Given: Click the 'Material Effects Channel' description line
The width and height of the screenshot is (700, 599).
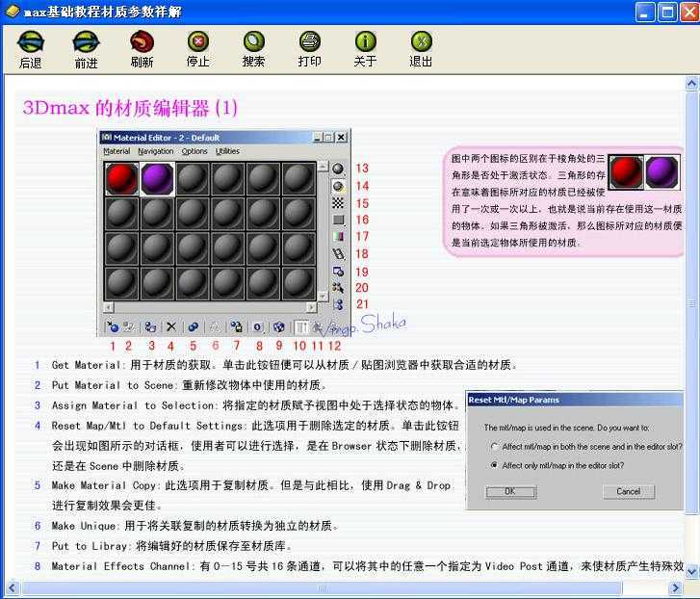Looking at the screenshot, I should coord(368,566).
